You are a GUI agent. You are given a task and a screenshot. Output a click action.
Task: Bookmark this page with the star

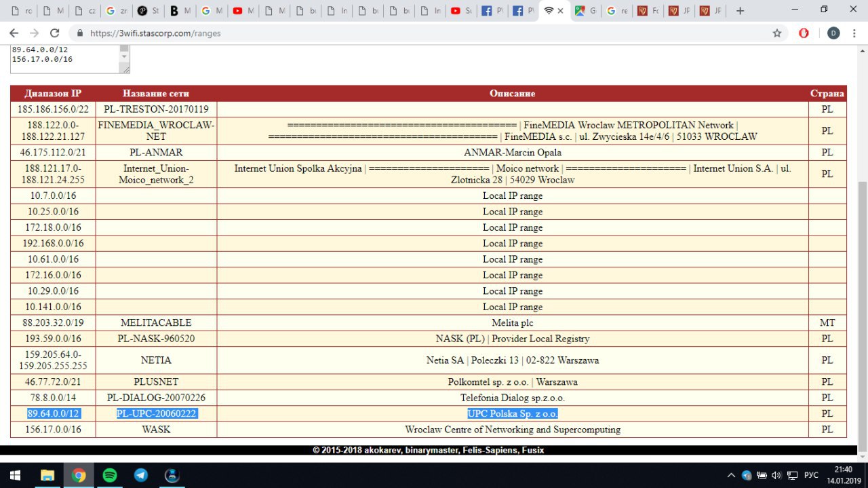pyautogui.click(x=777, y=33)
